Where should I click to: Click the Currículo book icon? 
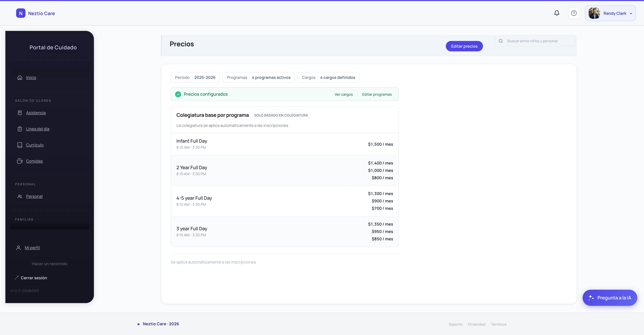point(20,145)
